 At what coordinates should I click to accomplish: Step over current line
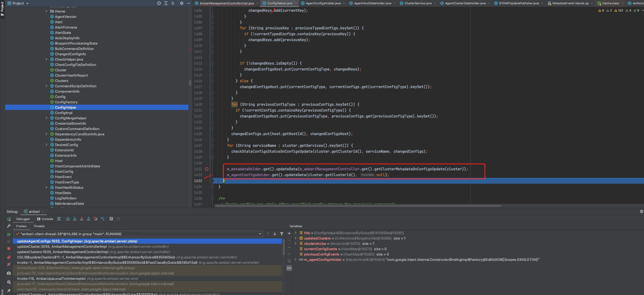pyautogui.click(x=68, y=219)
